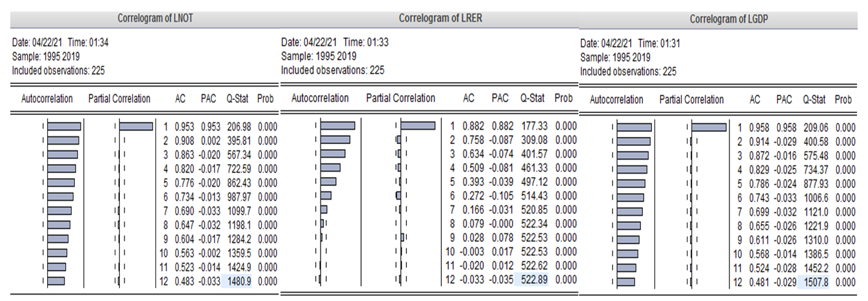
Task: Click Autocorrelation header in LRER correlogram
Action: point(320,98)
